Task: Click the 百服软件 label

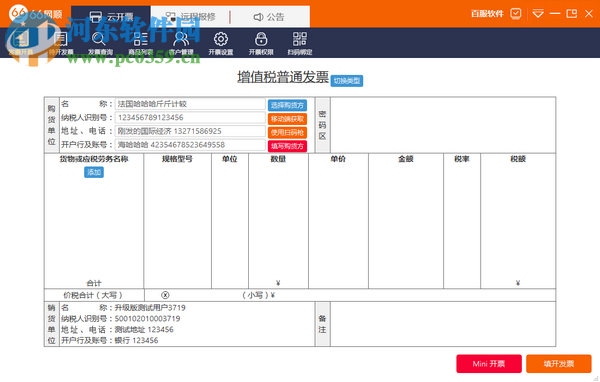Action: (487, 14)
